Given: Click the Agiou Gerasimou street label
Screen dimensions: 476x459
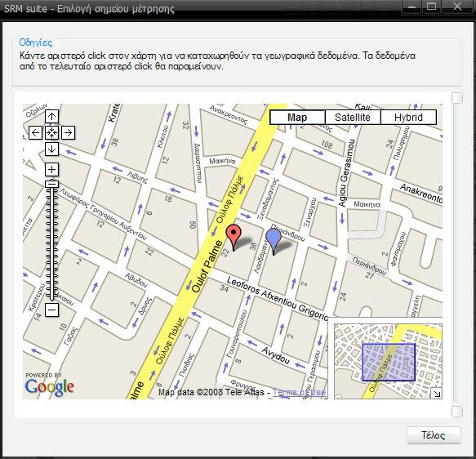Looking at the screenshot, I should click(x=346, y=173).
